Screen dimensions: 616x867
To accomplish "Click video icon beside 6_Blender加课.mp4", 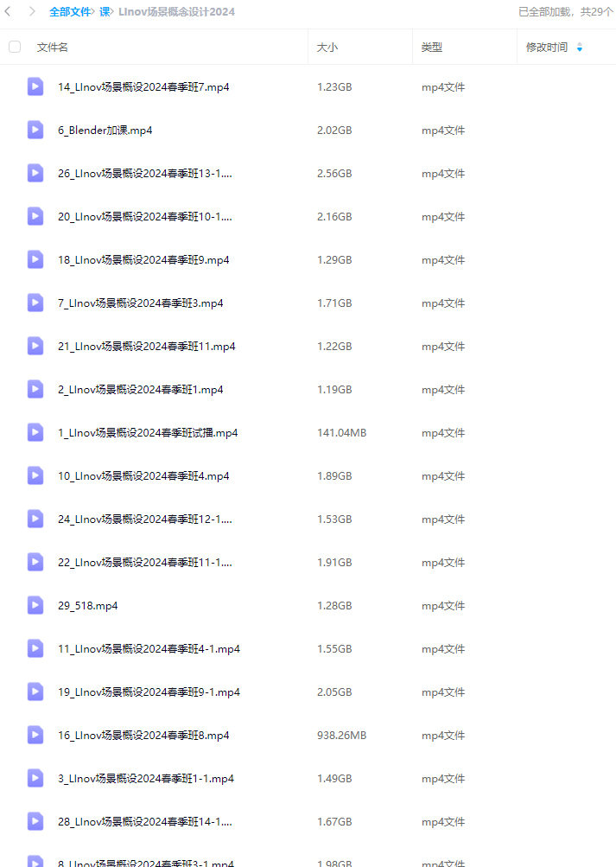I will tap(35, 130).
